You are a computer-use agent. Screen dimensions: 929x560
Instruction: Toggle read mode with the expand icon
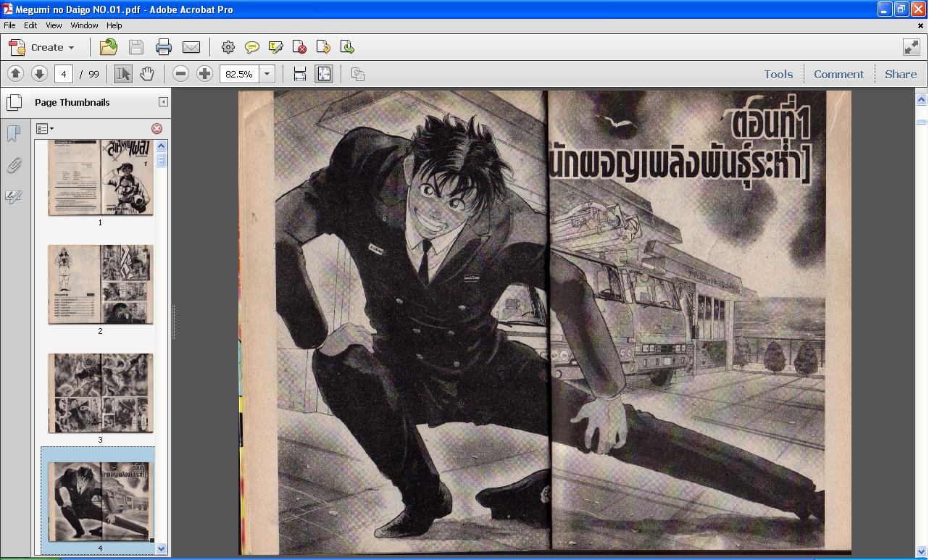[912, 47]
